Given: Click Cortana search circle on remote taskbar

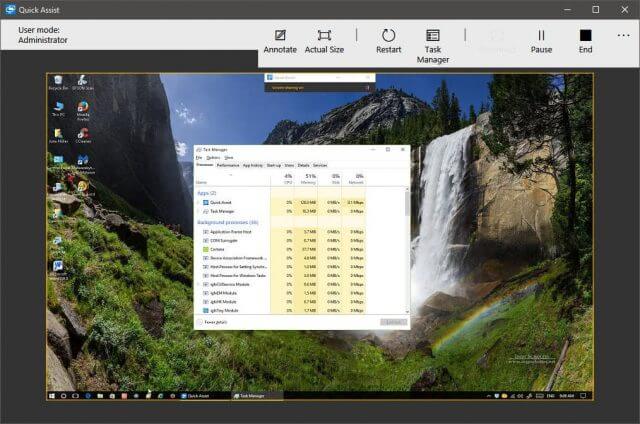Looking at the screenshot, I should (x=64, y=396).
